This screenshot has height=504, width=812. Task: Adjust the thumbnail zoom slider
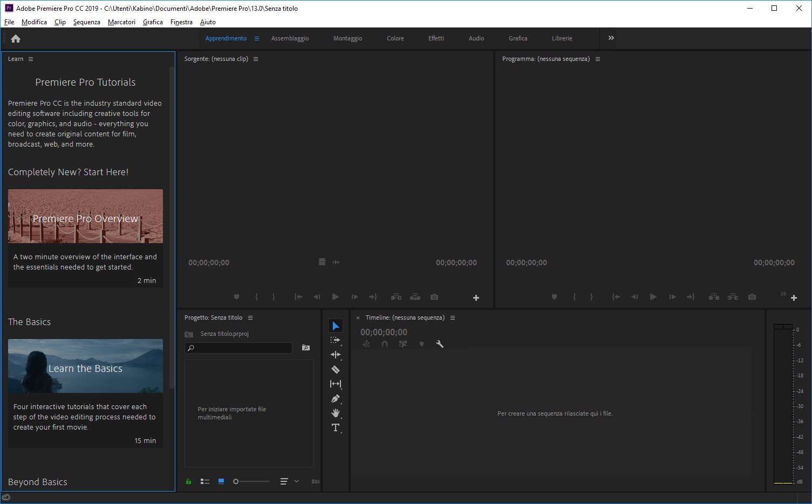click(x=236, y=481)
